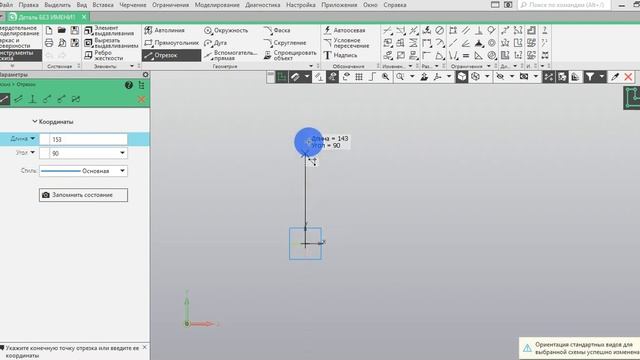Dismiss the status hint message
This screenshot has height=360, width=640.
pyautogui.click(x=144, y=347)
